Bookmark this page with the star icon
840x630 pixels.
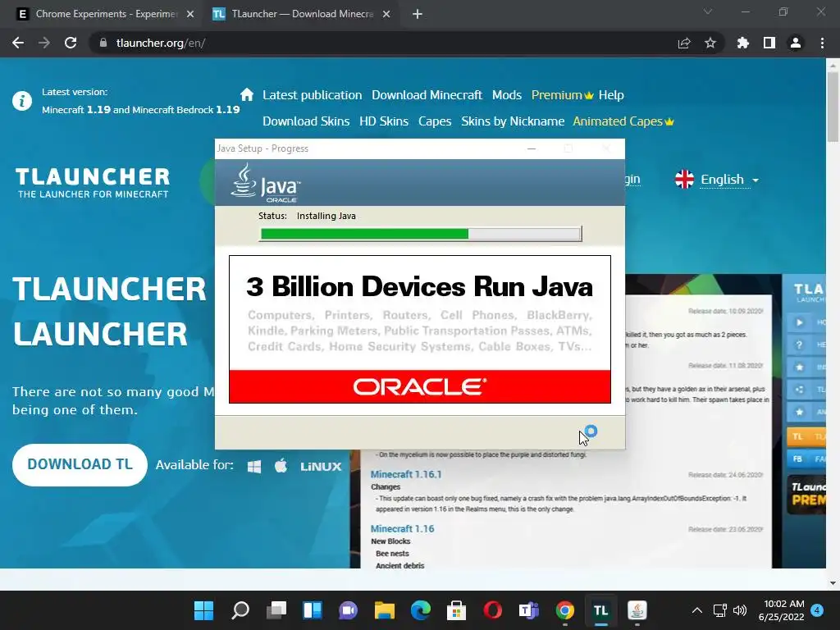pos(710,43)
